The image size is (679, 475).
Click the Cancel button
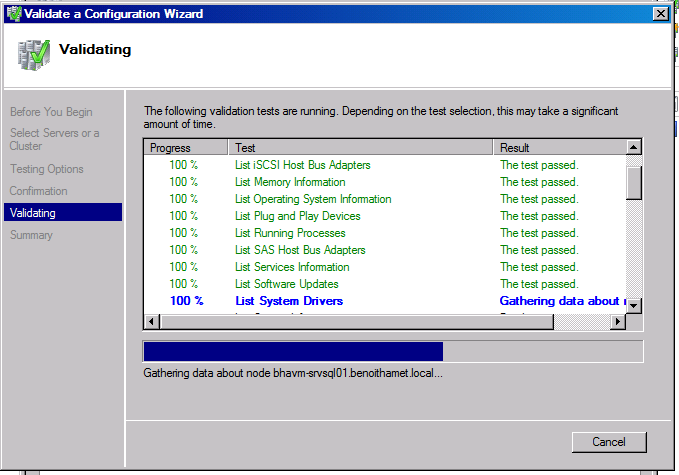pos(609,441)
